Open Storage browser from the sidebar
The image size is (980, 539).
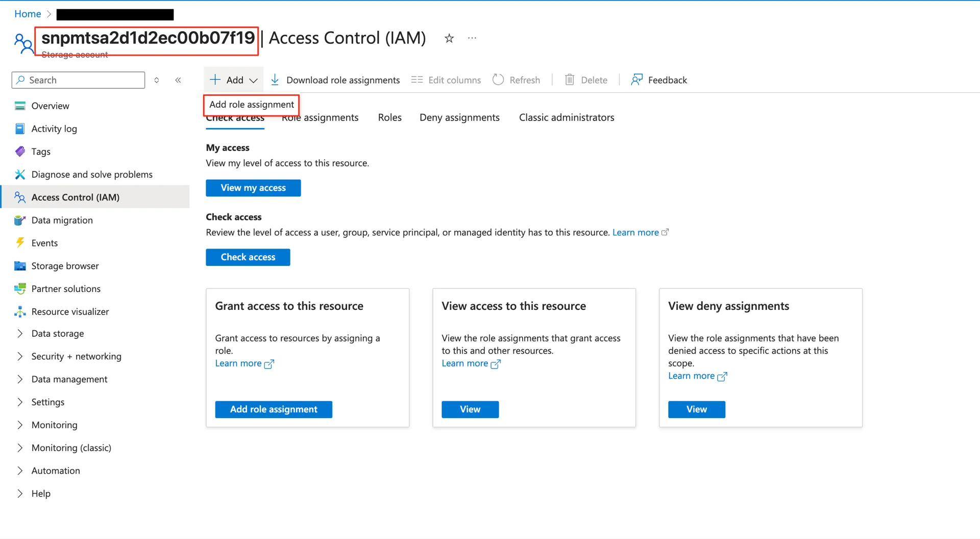tap(65, 266)
